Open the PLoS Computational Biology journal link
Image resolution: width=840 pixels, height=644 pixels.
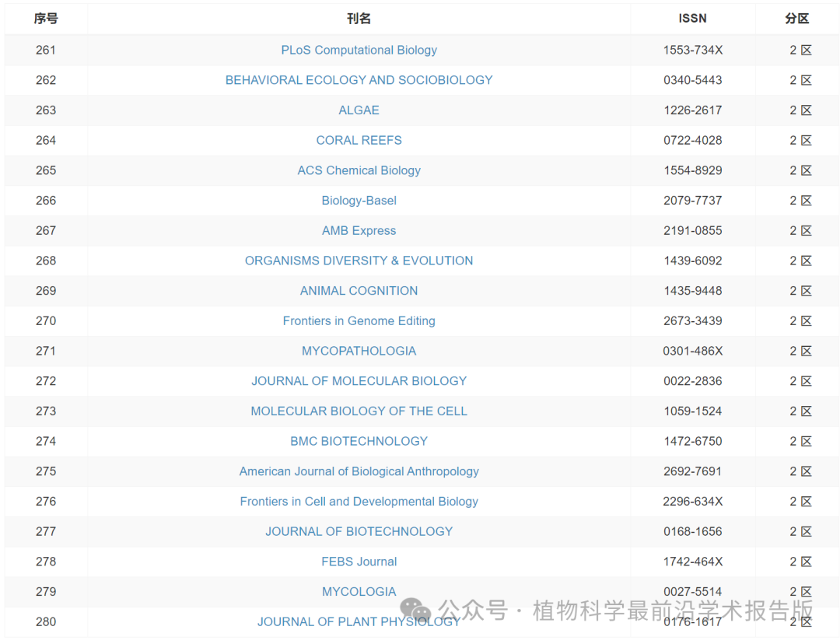pos(359,50)
